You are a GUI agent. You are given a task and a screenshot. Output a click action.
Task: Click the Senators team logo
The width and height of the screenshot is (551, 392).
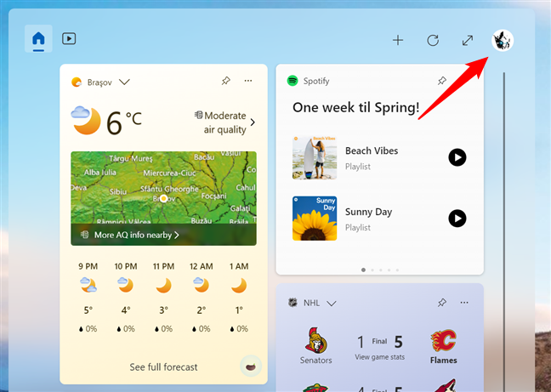(x=316, y=340)
